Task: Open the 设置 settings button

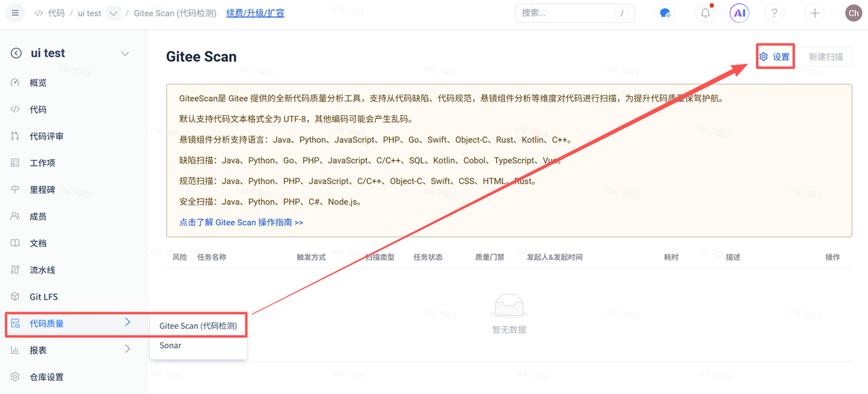Action: tap(774, 57)
